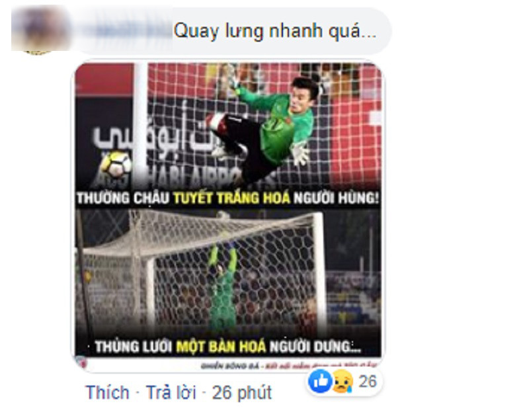Click the 'Quay lưng nhanh quá...' comment text
This screenshot has width=529, height=420.
coord(274,31)
